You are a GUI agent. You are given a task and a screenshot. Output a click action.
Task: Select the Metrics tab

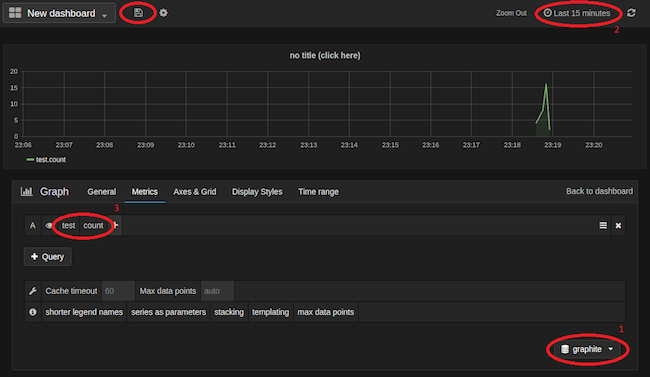coord(145,192)
